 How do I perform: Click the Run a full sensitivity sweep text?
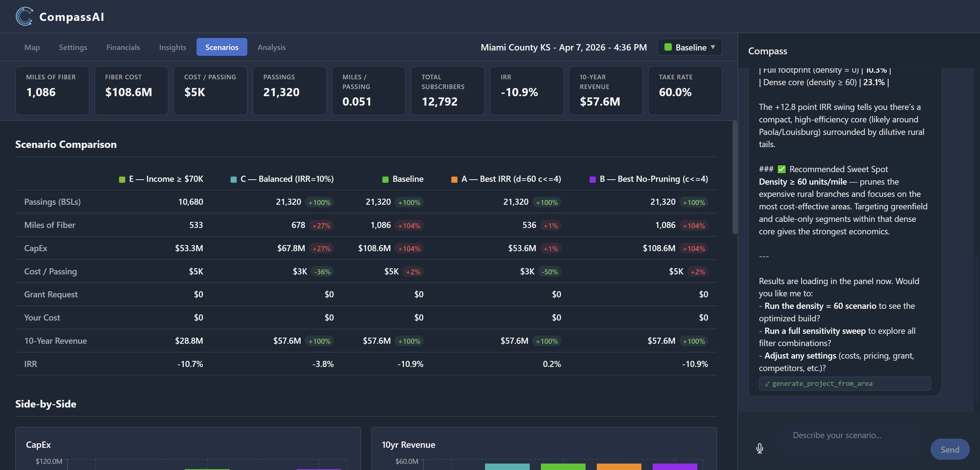[x=815, y=331]
